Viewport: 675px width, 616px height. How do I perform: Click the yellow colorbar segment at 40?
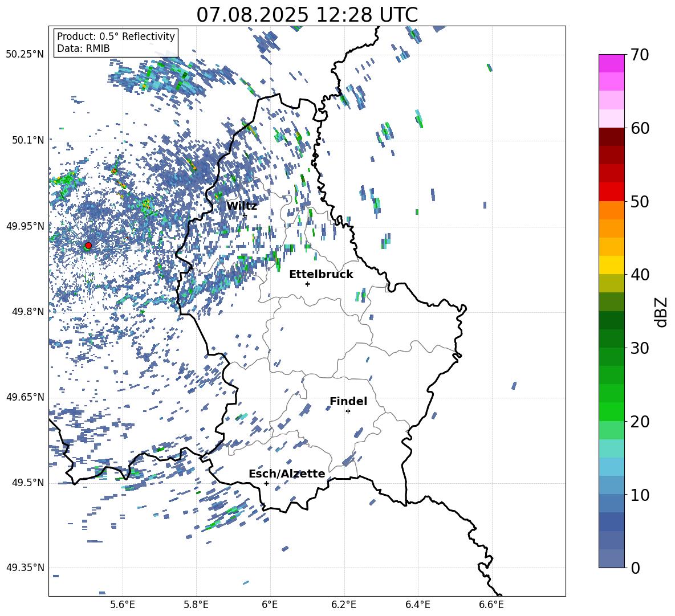[x=611, y=265]
